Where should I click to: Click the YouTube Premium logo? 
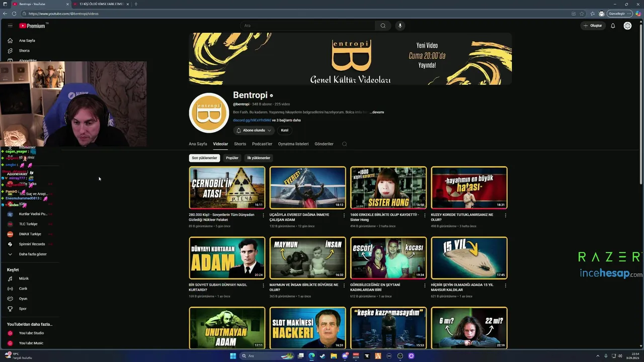coord(32,26)
